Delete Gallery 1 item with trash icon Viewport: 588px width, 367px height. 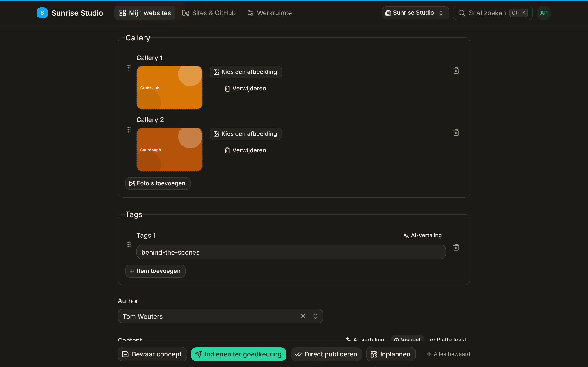[x=456, y=71]
